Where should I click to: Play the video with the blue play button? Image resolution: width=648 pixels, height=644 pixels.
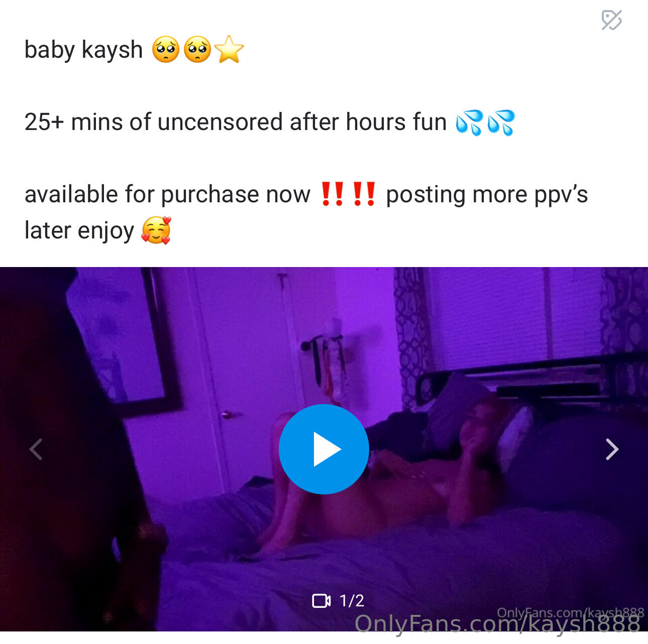click(324, 449)
